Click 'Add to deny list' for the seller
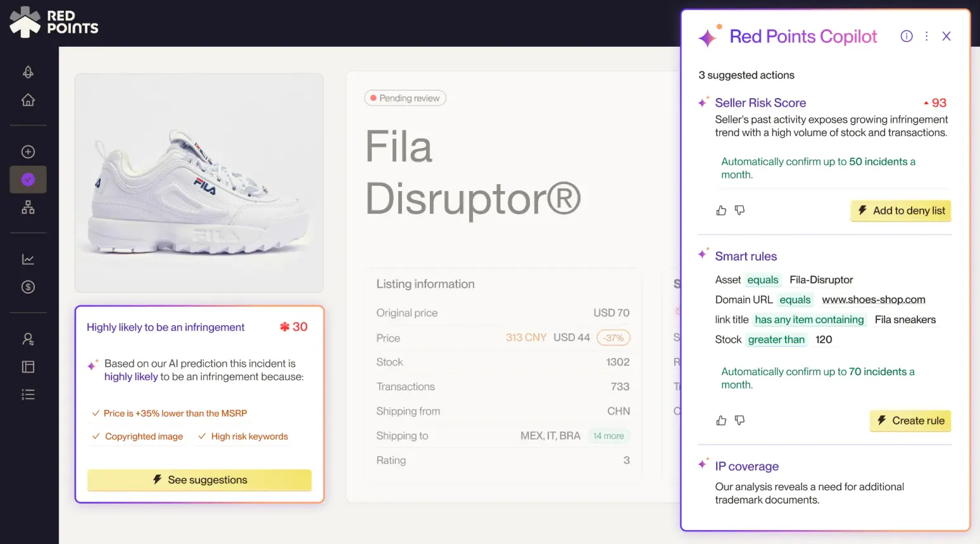Viewport: 980px width, 544px height. (900, 211)
